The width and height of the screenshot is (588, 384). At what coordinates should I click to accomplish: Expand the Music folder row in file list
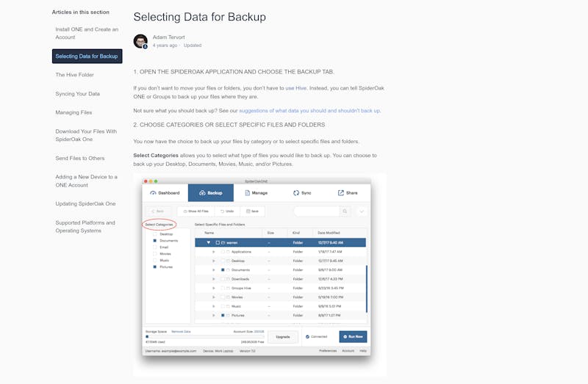214,306
